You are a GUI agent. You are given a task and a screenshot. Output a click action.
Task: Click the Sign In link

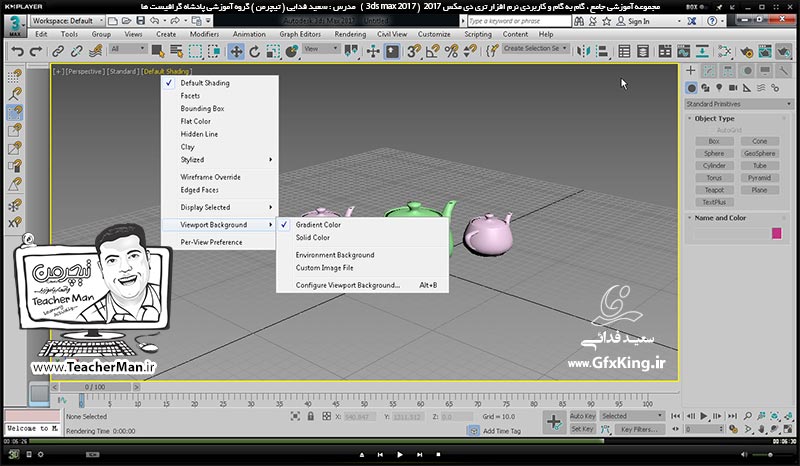click(x=639, y=21)
